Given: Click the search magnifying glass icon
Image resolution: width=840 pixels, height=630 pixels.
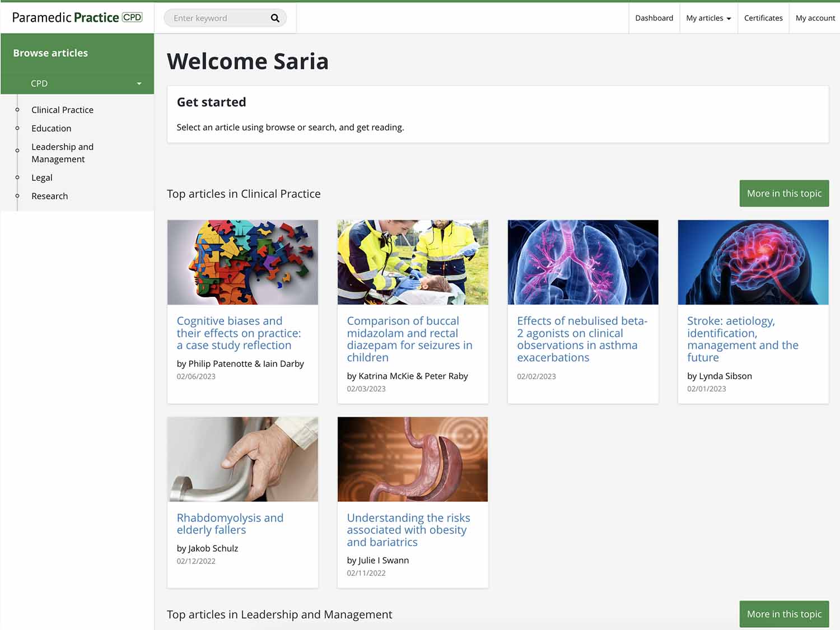Looking at the screenshot, I should pyautogui.click(x=275, y=17).
